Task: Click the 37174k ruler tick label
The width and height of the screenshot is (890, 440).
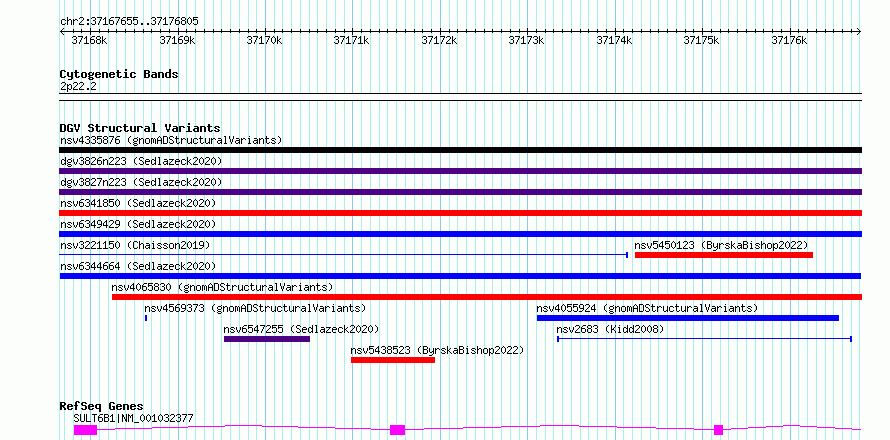Action: pos(614,40)
